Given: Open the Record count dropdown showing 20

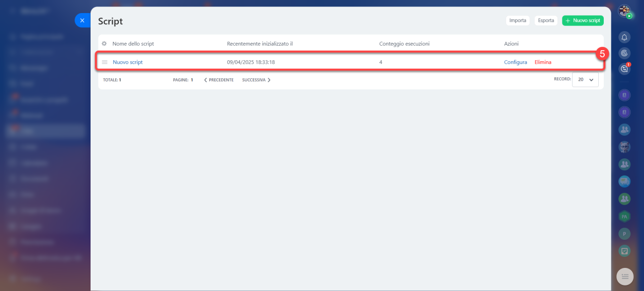Looking at the screenshot, I should (585, 79).
